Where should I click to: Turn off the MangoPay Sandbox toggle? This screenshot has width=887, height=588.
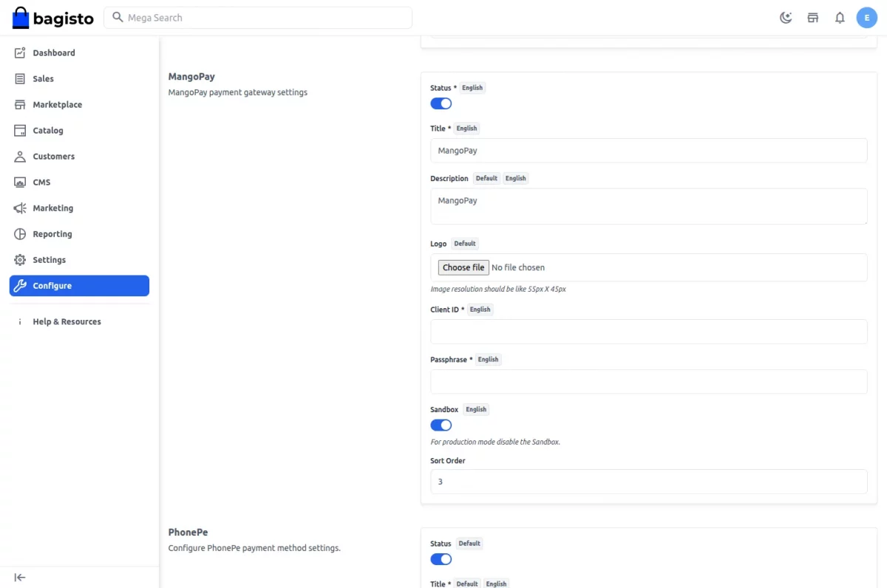[x=441, y=425]
